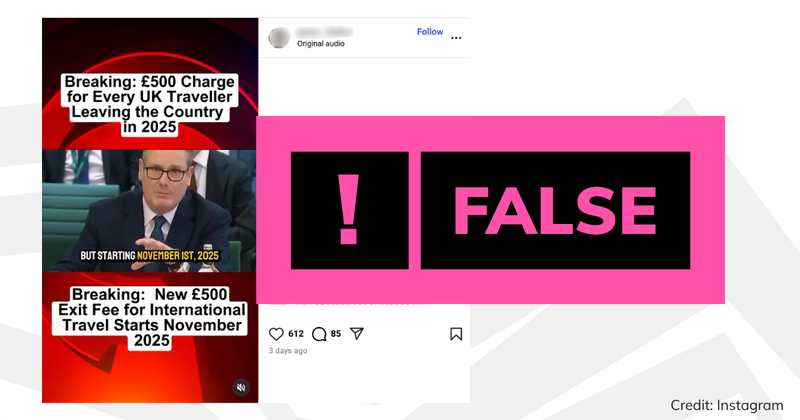
Task: Open comments via the speech bubble icon
Action: [x=319, y=334]
